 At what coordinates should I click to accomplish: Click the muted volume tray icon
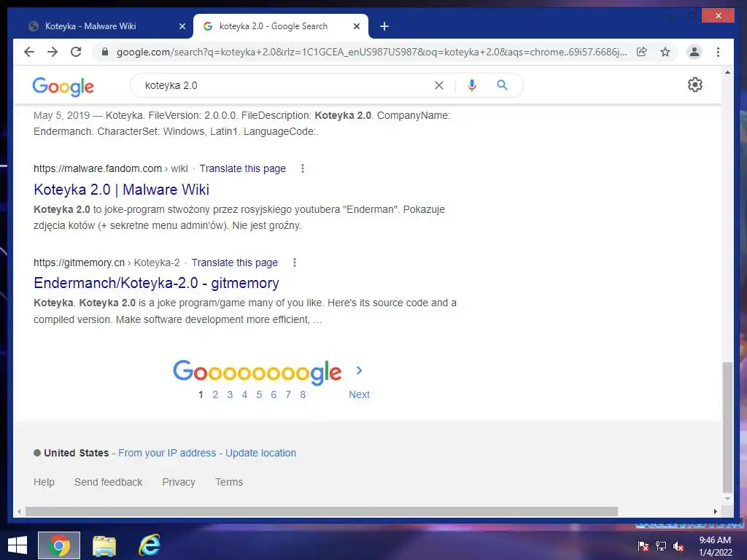click(x=678, y=546)
